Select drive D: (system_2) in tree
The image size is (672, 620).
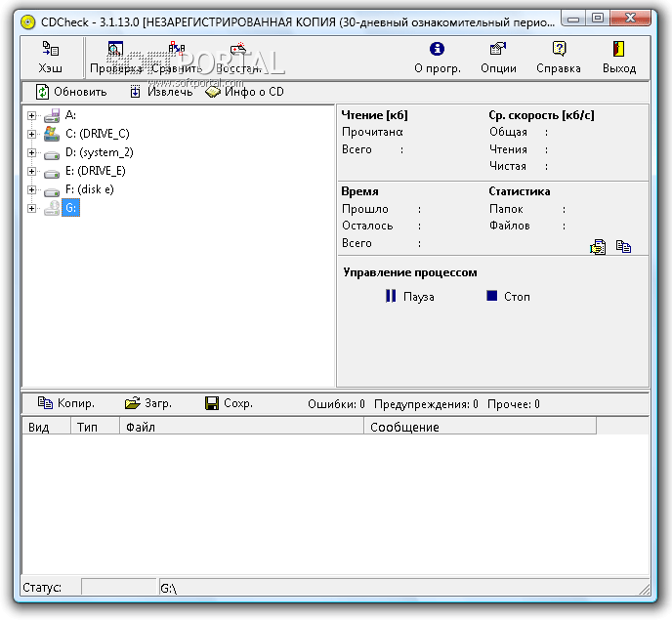click(99, 152)
